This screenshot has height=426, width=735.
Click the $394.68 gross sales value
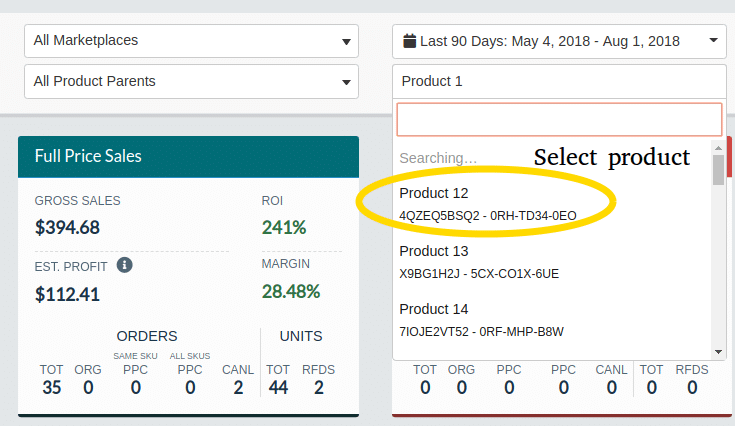pos(67,228)
